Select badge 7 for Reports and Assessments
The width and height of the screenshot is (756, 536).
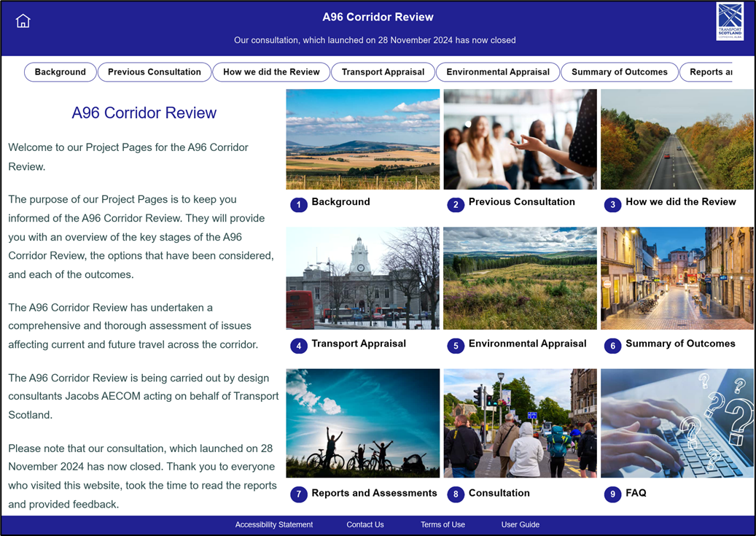(298, 494)
